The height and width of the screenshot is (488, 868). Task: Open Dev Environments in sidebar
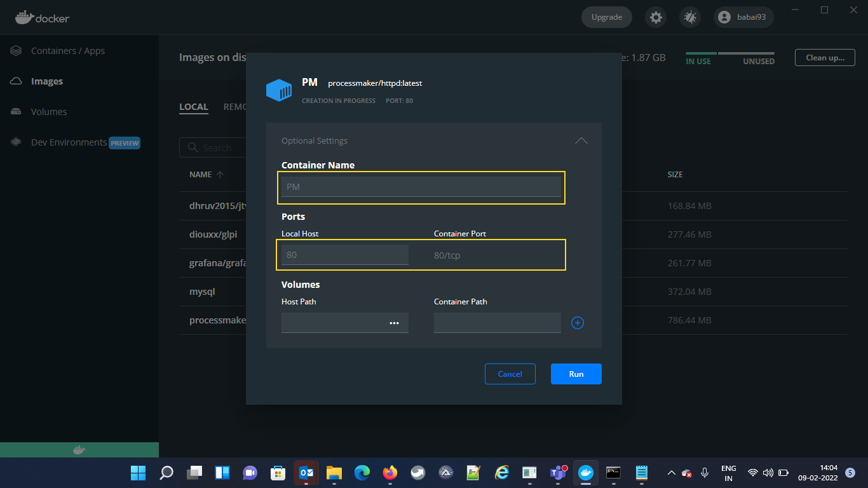pos(69,142)
